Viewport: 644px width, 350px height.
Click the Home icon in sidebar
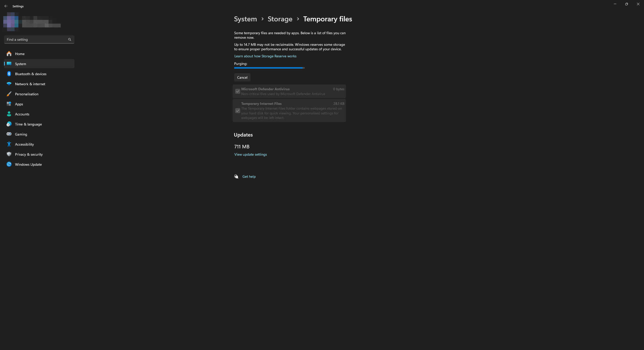click(9, 54)
